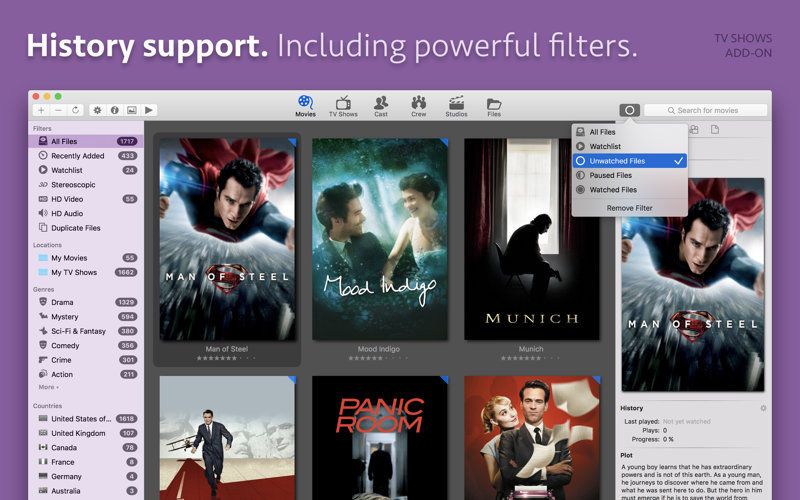Screen dimensions: 800x500
Task: Switch to the Files tab
Action: [x=494, y=106]
